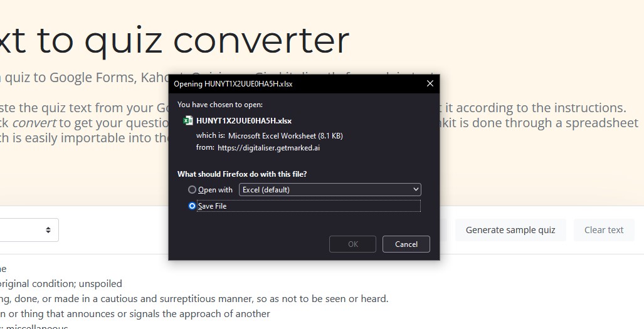Click the Microsoft Excel Worksheet (8.1 KB) text
644x329 pixels.
click(x=285, y=135)
